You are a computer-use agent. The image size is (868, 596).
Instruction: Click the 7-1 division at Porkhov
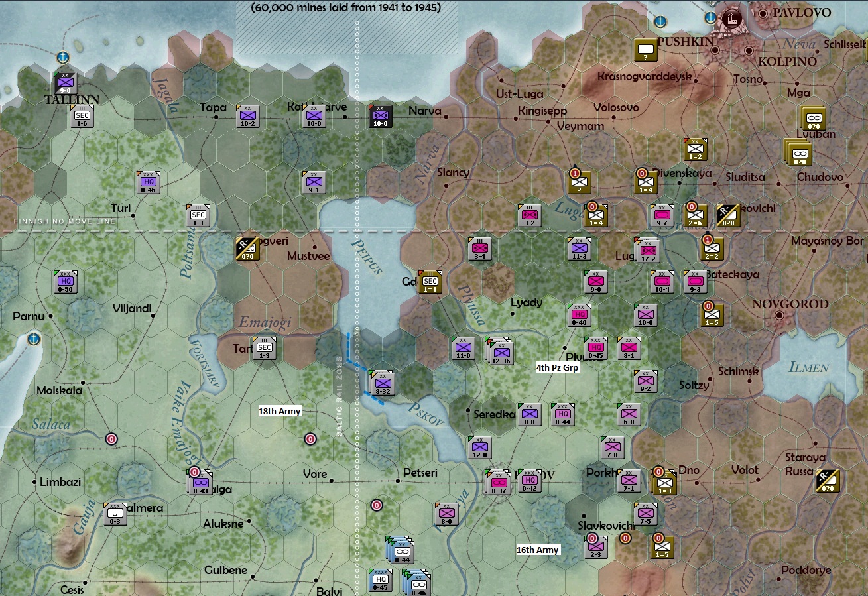click(x=629, y=481)
